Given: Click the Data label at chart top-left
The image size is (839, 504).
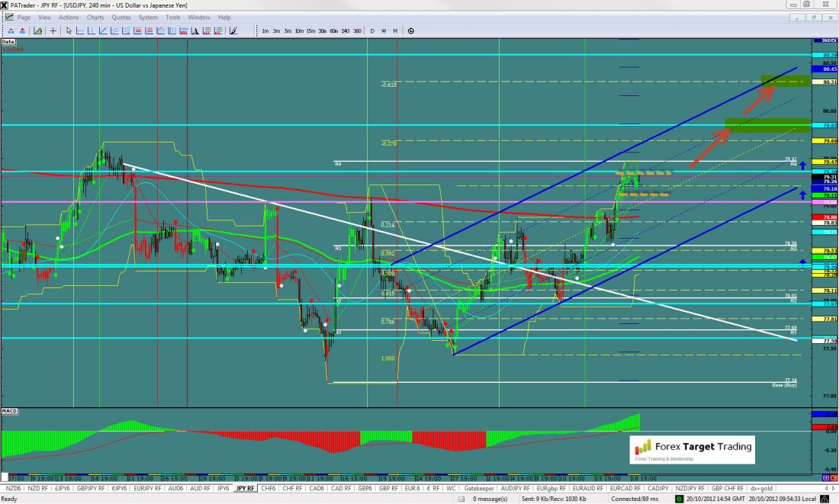Looking at the screenshot, I should coord(8,41).
